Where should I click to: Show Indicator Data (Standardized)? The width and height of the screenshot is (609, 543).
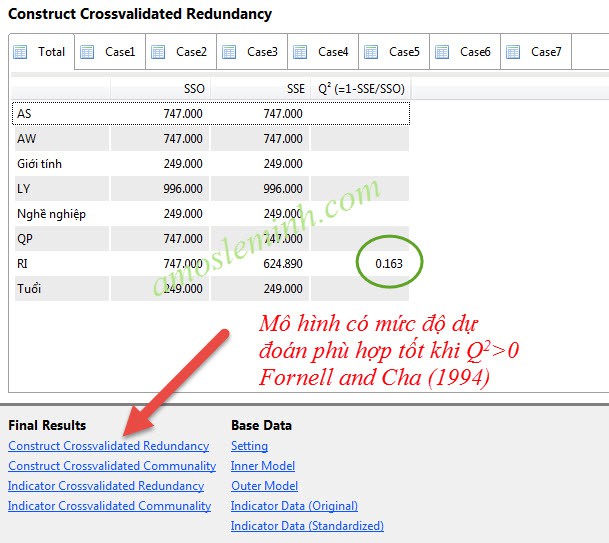tap(307, 526)
